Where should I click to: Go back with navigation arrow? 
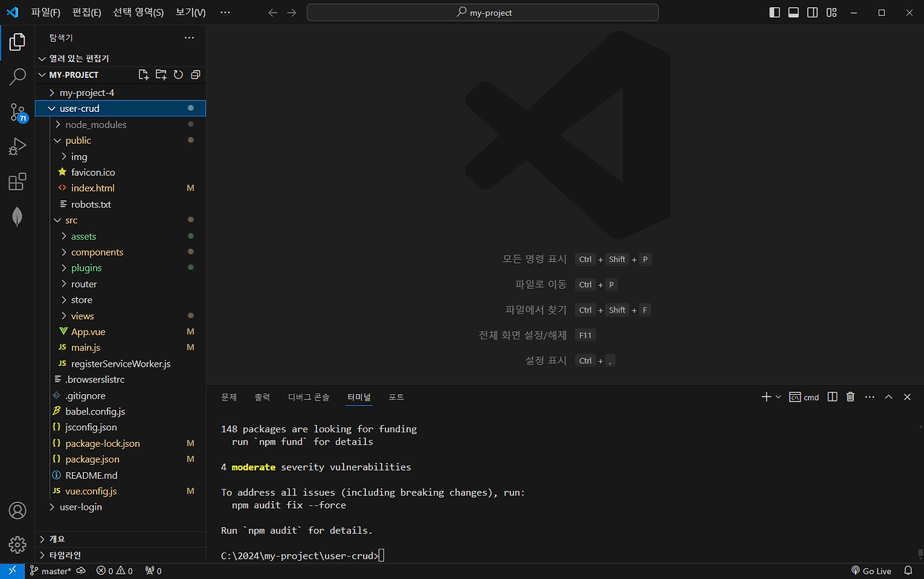[x=273, y=12]
